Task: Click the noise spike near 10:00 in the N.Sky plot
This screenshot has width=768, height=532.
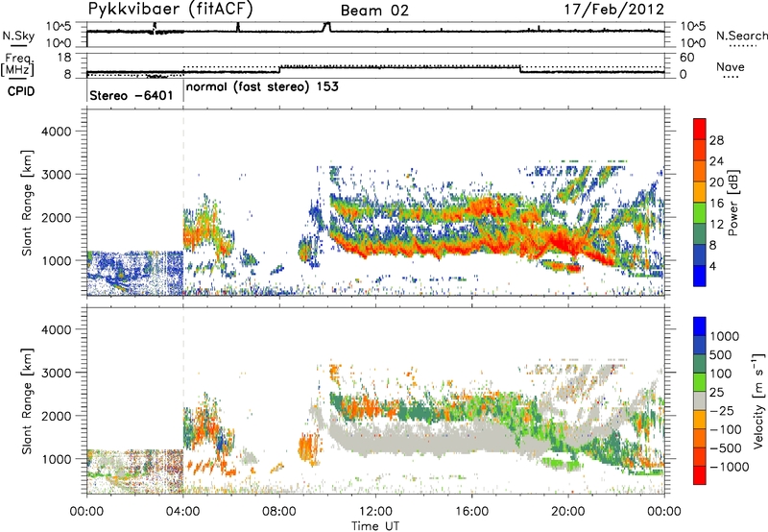Action: (326, 27)
